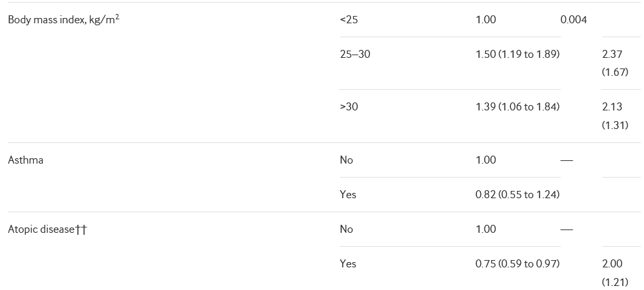Click the 1.39 (1.06 to 1.84) value
This screenshot has width=644, height=290.
click(x=517, y=107)
